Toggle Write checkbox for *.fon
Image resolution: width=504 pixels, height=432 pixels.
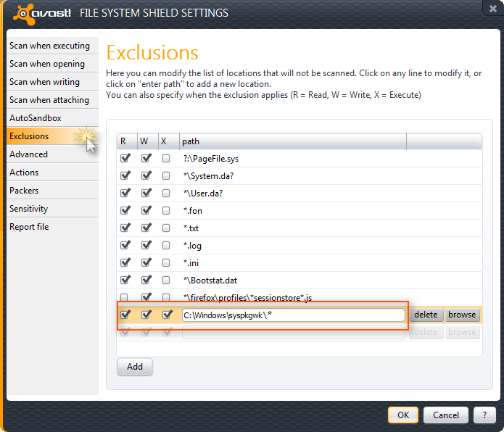tap(146, 210)
